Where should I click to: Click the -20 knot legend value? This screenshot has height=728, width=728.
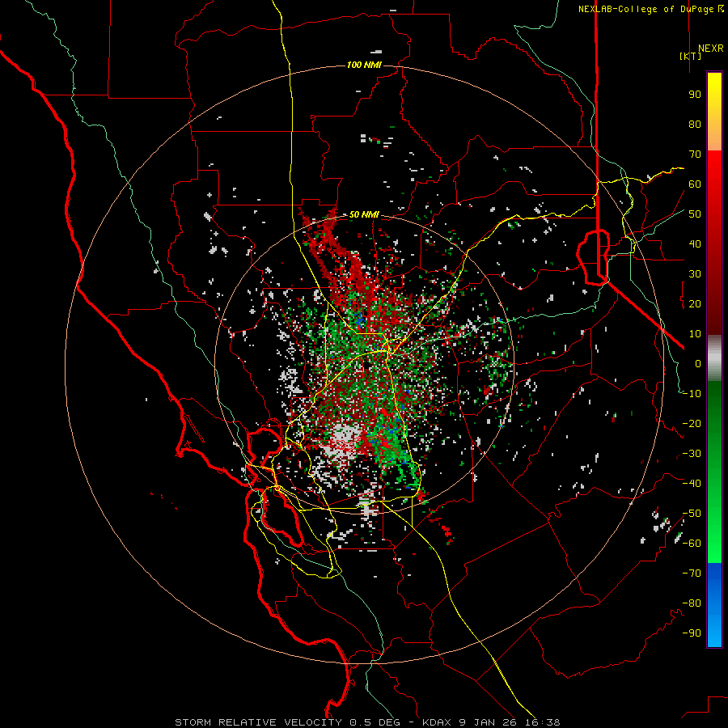click(x=692, y=423)
